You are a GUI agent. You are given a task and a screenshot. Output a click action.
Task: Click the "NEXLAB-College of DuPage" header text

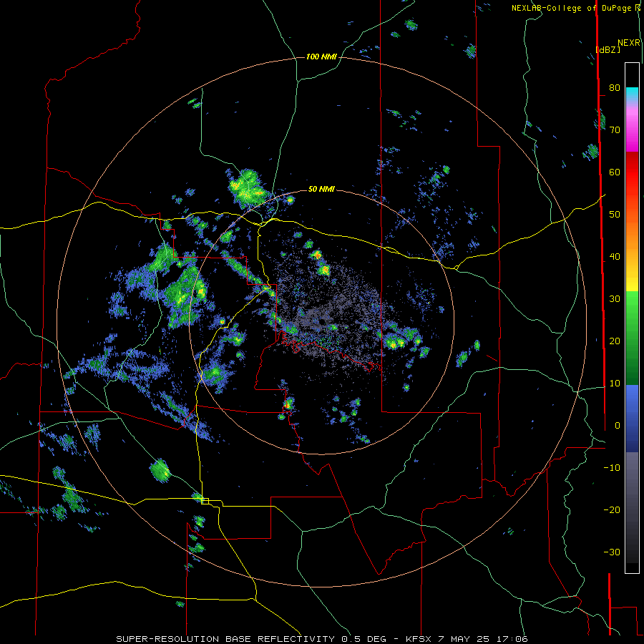(x=572, y=8)
